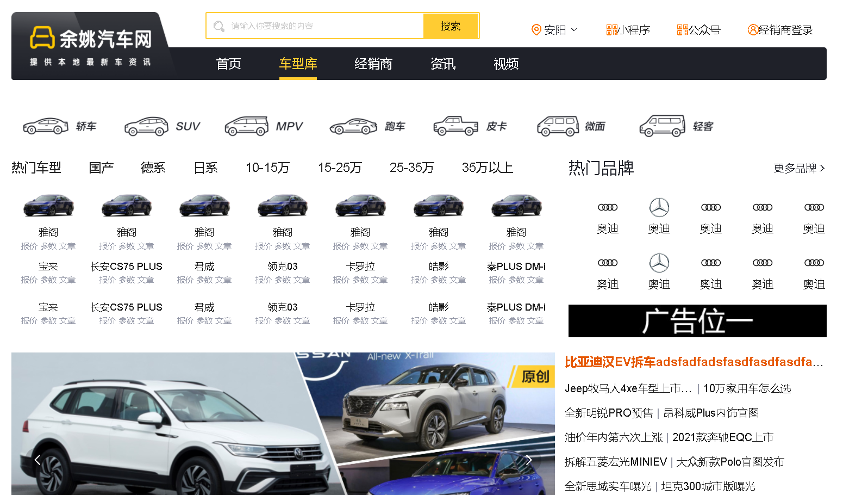Open the 视频 video menu item
Image resolution: width=868 pixels, height=495 pixels.
click(x=506, y=64)
